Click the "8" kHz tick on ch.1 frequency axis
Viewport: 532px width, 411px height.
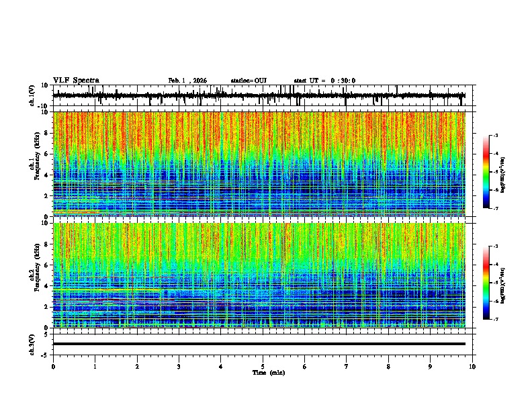(x=46, y=133)
